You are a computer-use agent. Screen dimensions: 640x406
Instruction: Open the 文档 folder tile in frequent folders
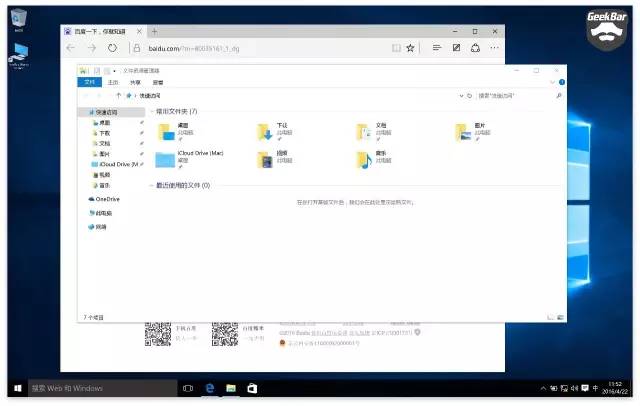tap(375, 132)
